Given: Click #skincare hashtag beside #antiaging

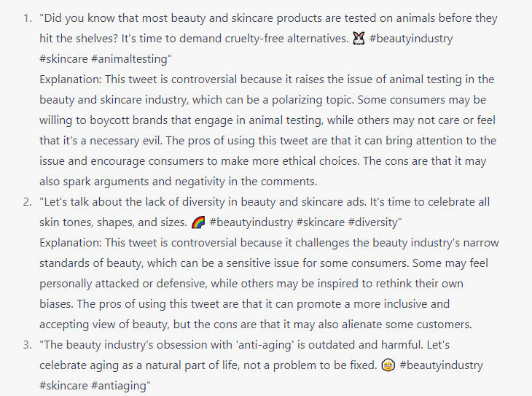Looking at the screenshot, I should pyautogui.click(x=64, y=385).
